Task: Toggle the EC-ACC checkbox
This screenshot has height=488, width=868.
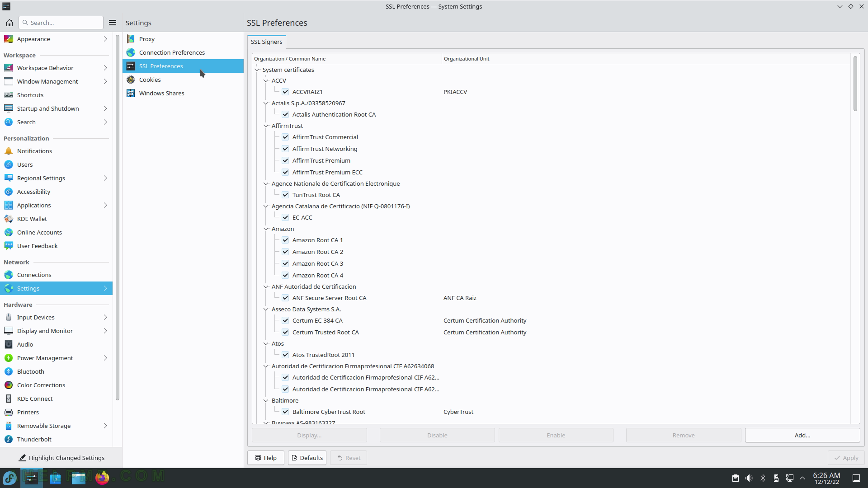Action: pos(285,217)
